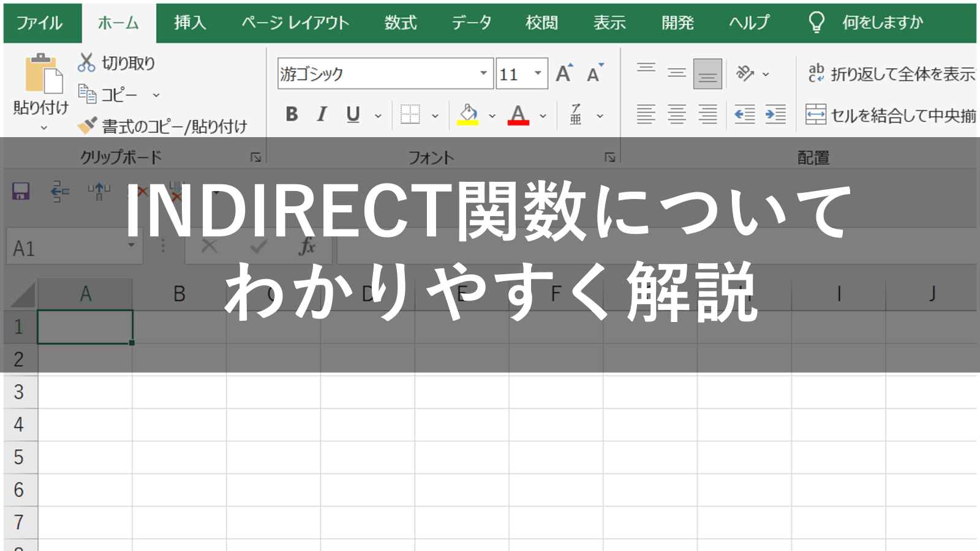
Task: Click the borders icon
Action: pos(410,114)
